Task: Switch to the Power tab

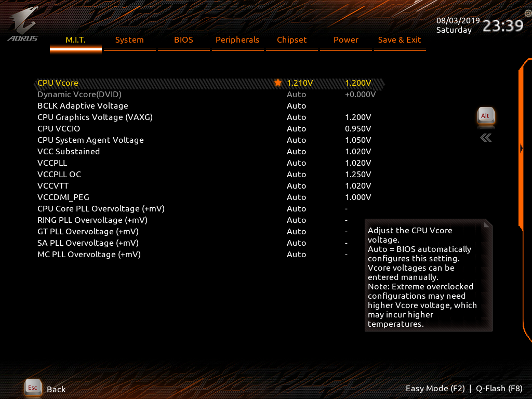Action: pos(345,40)
